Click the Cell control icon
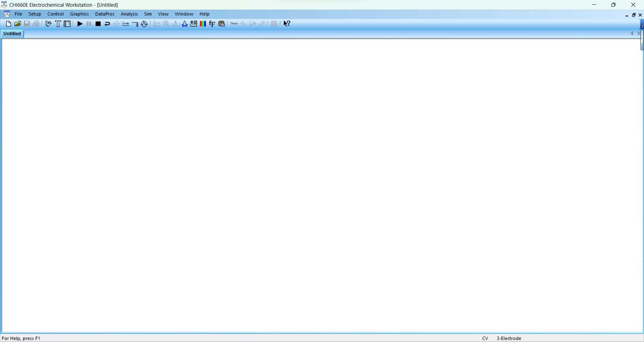This screenshot has height=342, width=644. (145, 24)
